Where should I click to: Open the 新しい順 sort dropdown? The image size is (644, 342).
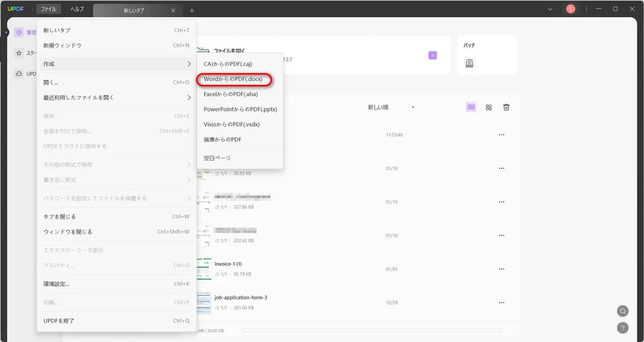(x=391, y=107)
